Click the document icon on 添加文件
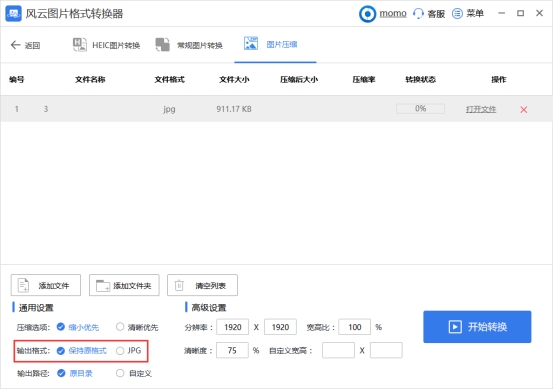The image size is (553, 389). (23, 285)
